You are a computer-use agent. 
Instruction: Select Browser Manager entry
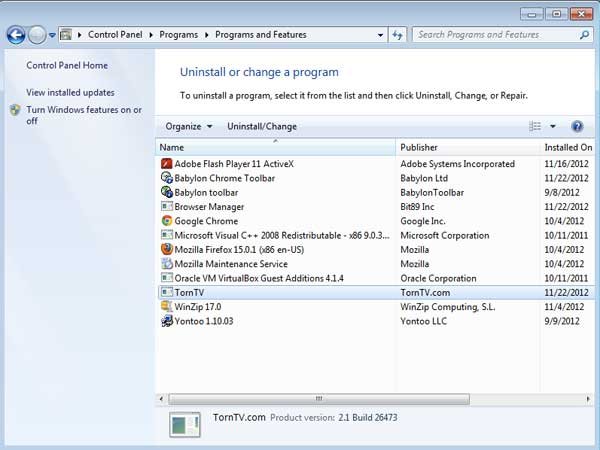[209, 207]
